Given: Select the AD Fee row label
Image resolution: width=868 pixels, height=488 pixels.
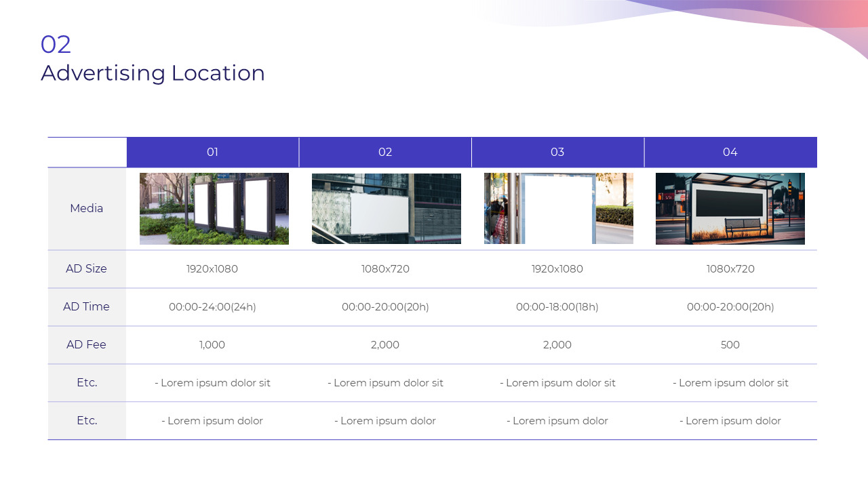Looking at the screenshot, I should [87, 344].
